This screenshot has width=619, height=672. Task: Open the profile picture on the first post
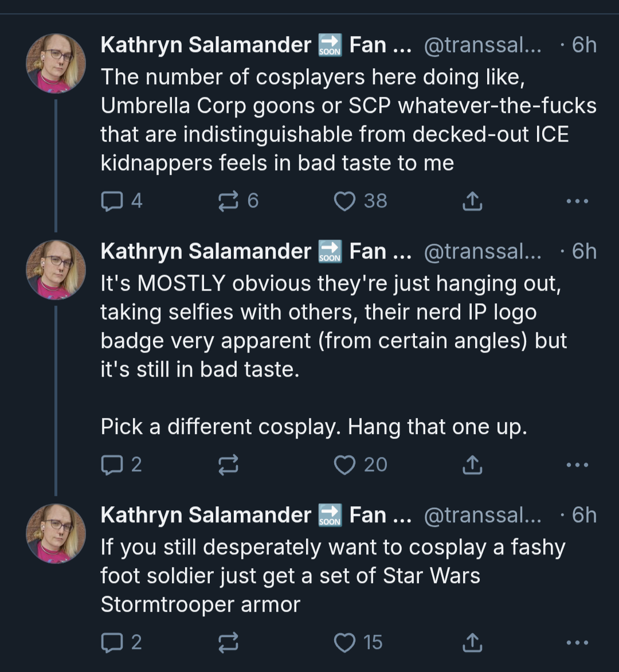tap(56, 64)
